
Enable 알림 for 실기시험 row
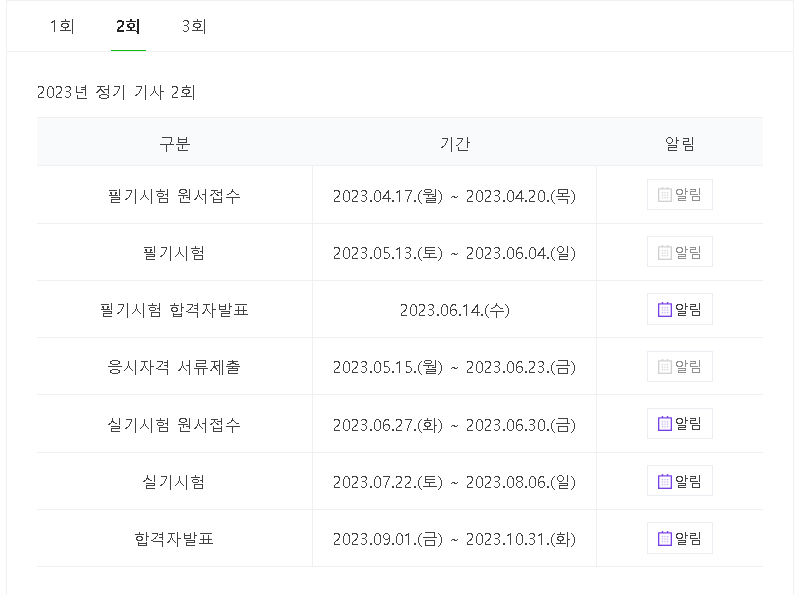pos(680,481)
